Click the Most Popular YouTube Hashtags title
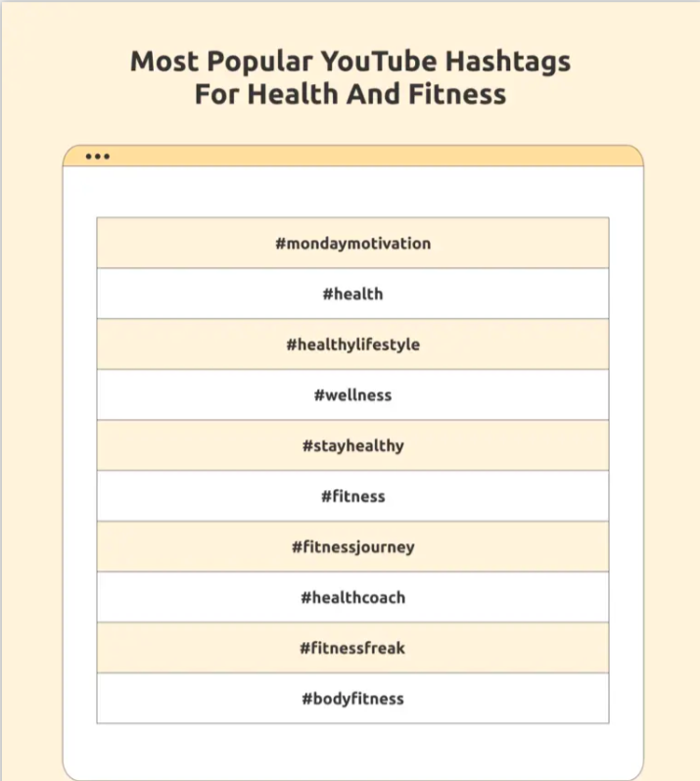 tap(350, 62)
